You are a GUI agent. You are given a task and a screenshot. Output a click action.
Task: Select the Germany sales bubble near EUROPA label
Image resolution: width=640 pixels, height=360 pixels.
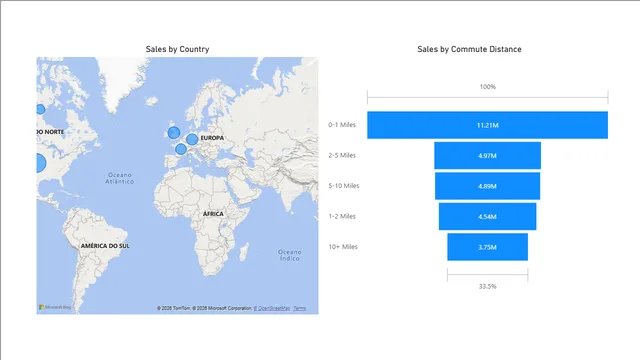[x=192, y=140]
